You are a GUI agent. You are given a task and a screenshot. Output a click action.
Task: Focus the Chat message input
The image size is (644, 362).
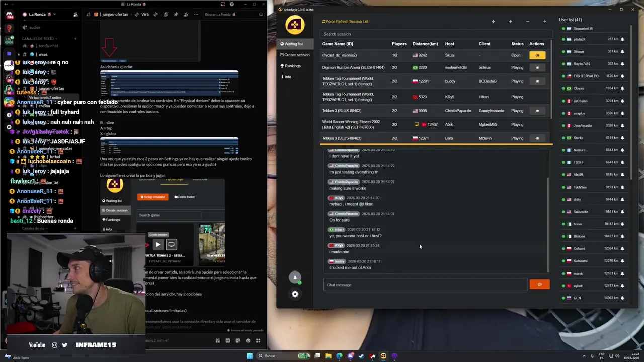[x=425, y=285]
